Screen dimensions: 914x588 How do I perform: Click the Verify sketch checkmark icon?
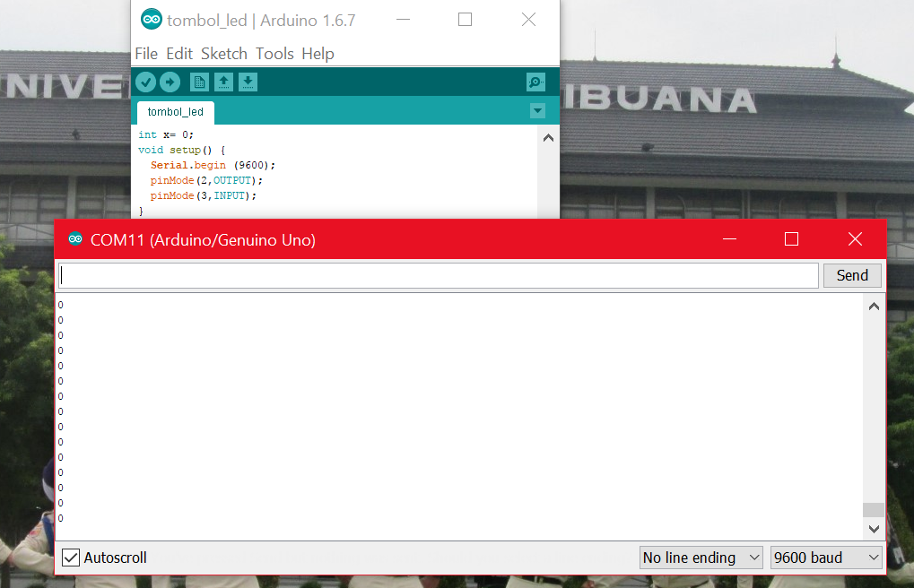click(145, 82)
